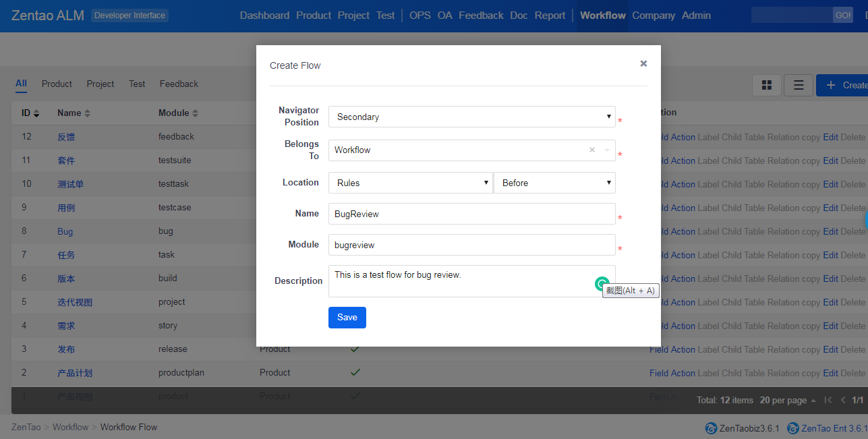Viewport: 868px width, 439px height.
Task: Expand the Location Rules dropdown
Action: pos(410,183)
